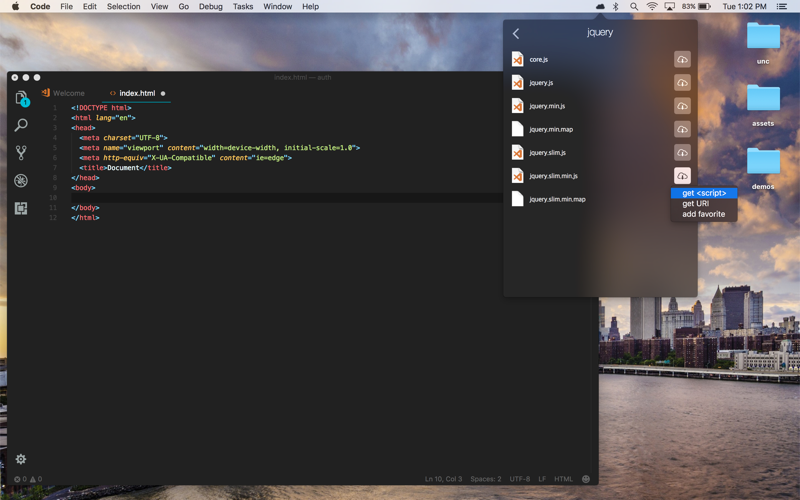Open the Source Control icon

point(21,153)
